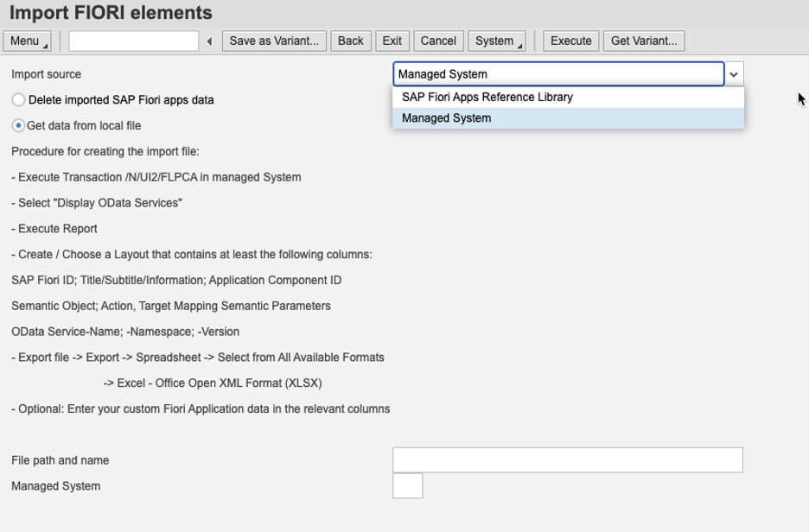Click 'Semantic Object; Action, Target Mapping' line
Viewport: 809px width, 532px height.
click(x=171, y=307)
